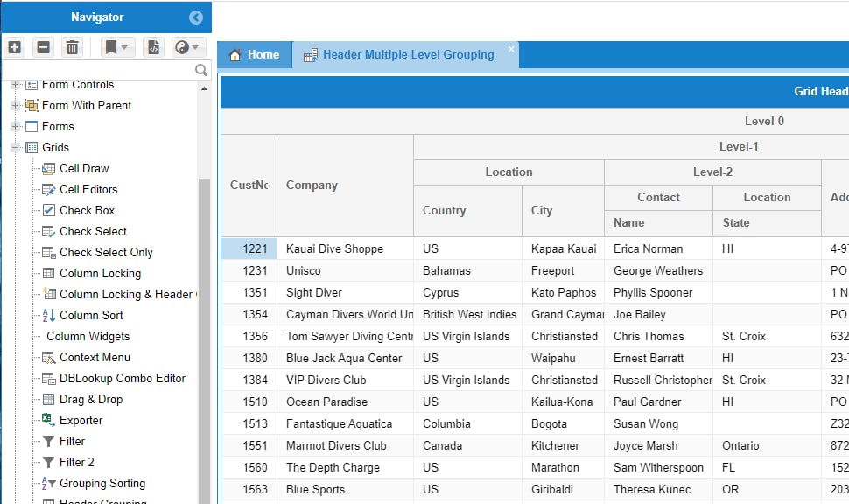The image size is (849, 504).
Task: Click the trash delete toolbar icon
Action: (x=72, y=47)
